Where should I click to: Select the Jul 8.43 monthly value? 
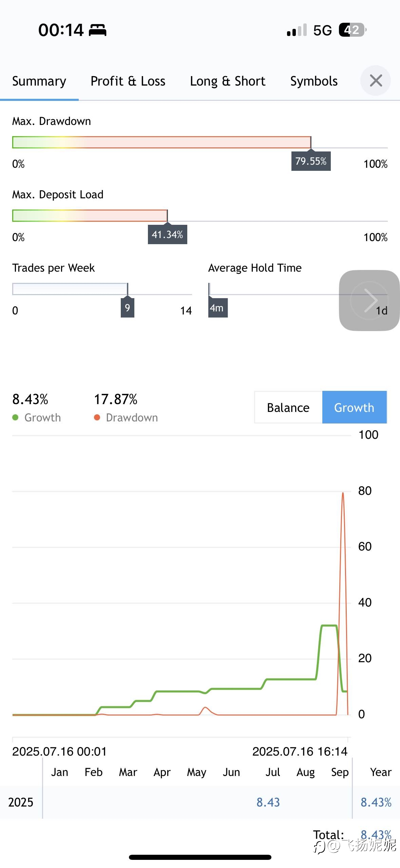pos(268,802)
